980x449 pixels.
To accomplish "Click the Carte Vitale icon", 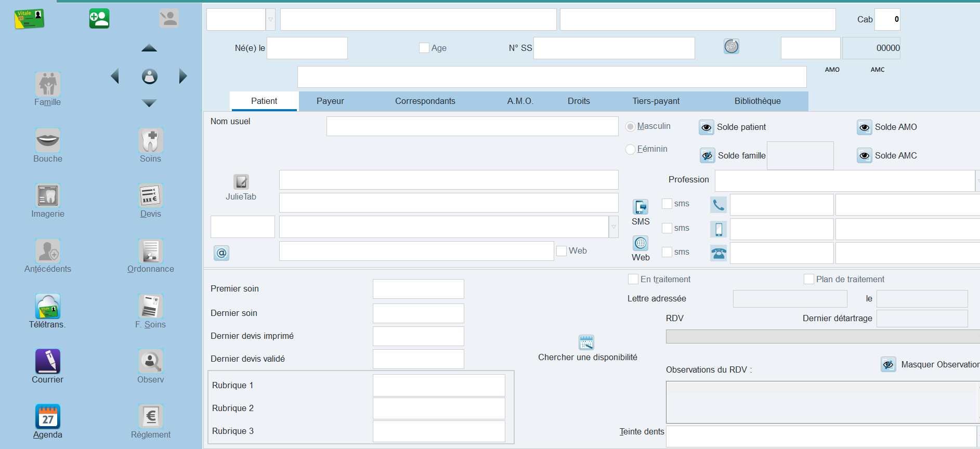I will [29, 19].
